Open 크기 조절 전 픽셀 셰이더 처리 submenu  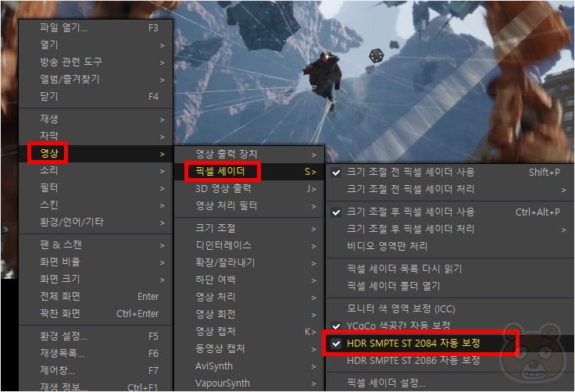(450, 190)
